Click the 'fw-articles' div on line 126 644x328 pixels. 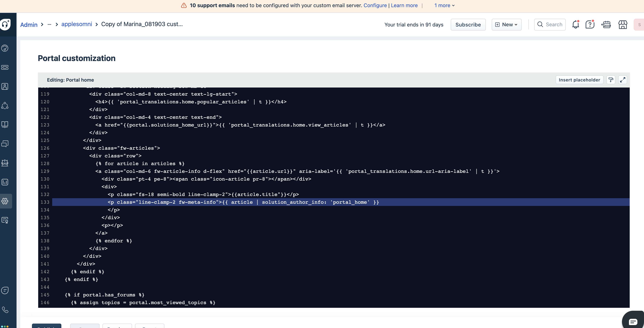pyautogui.click(x=121, y=148)
